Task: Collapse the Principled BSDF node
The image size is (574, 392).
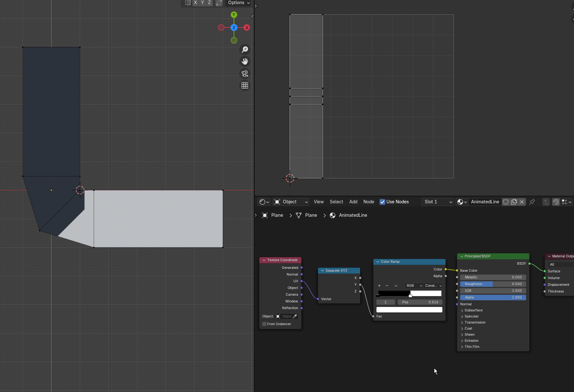Action: 462,256
